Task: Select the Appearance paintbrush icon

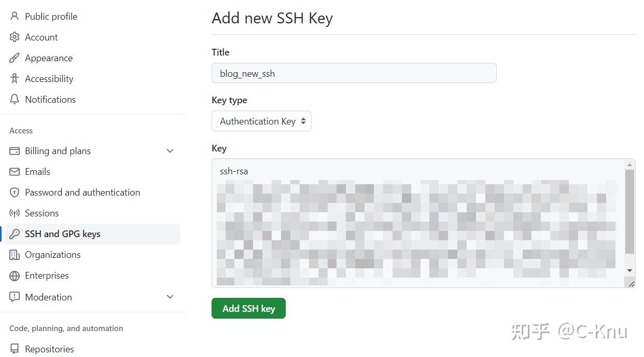Action: point(14,58)
